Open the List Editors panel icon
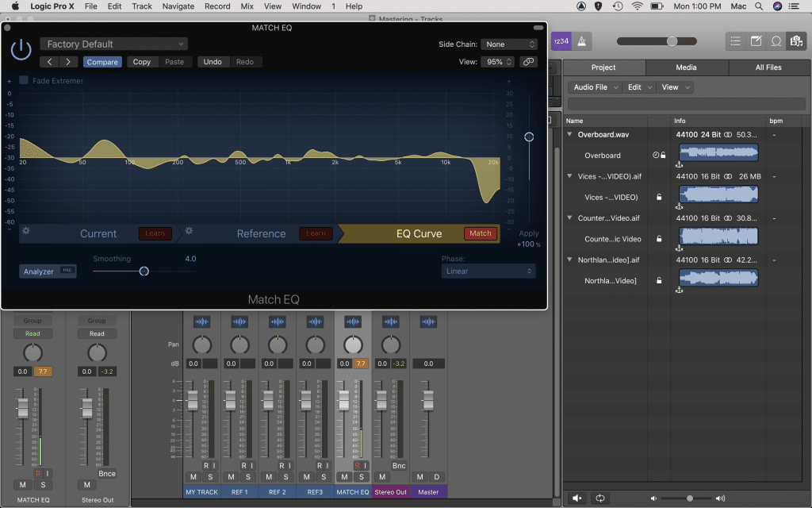This screenshot has height=508, width=812. pyautogui.click(x=735, y=40)
